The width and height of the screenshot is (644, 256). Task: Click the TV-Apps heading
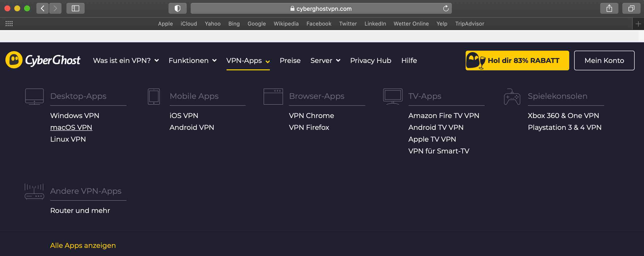point(425,96)
